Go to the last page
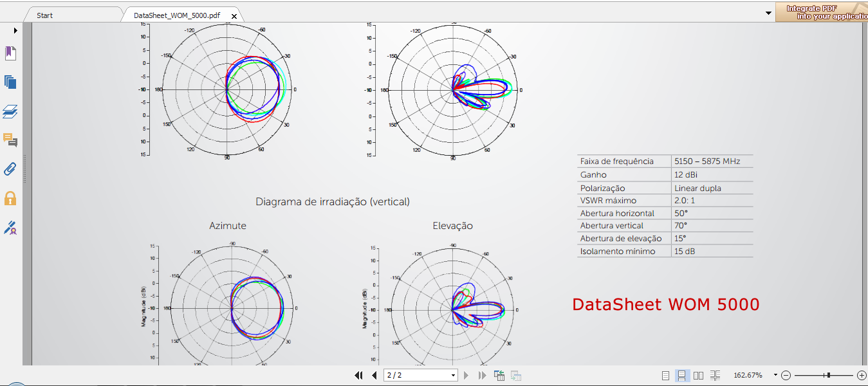This screenshot has height=386, width=868. (x=481, y=375)
